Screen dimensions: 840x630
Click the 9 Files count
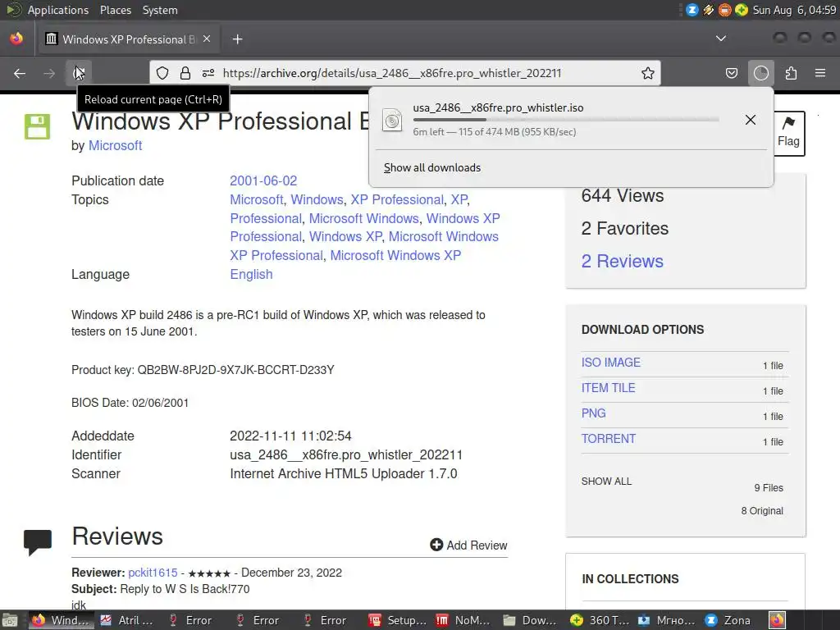click(769, 488)
